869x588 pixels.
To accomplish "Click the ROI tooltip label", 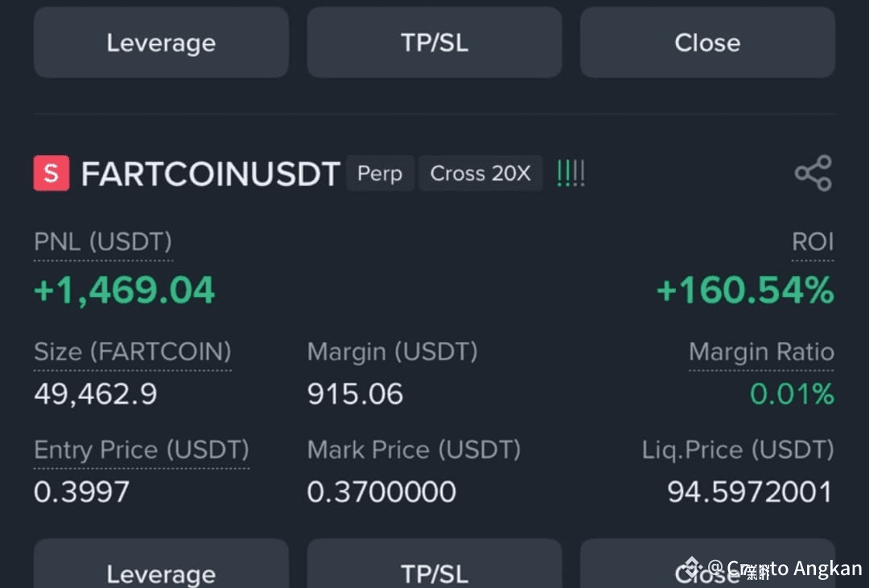I will 813,241.
